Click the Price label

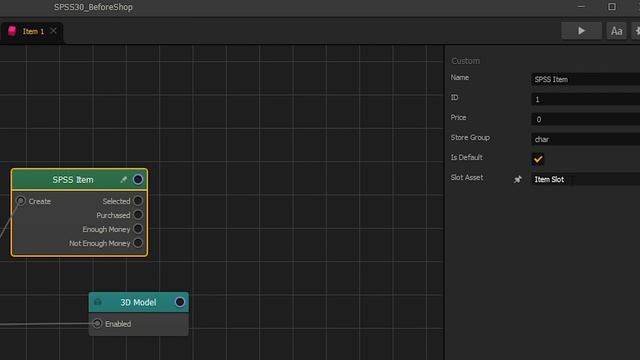click(458, 118)
